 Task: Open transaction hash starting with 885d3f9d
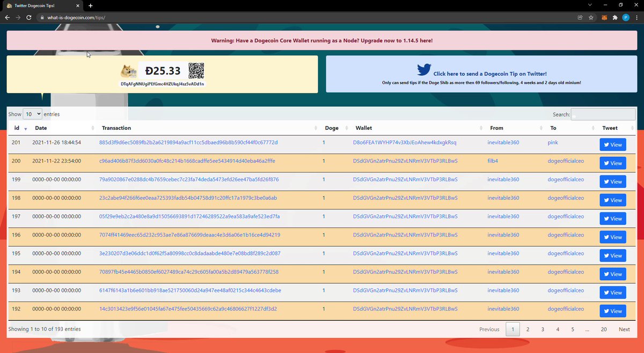(x=188, y=143)
